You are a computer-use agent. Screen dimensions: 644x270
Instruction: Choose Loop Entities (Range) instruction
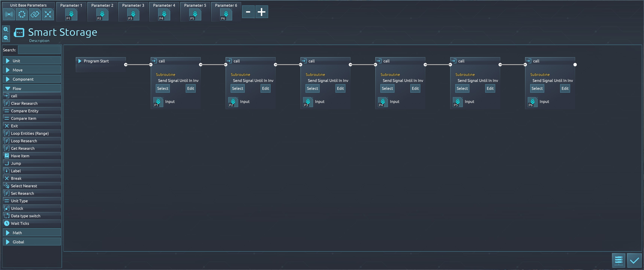click(x=30, y=133)
